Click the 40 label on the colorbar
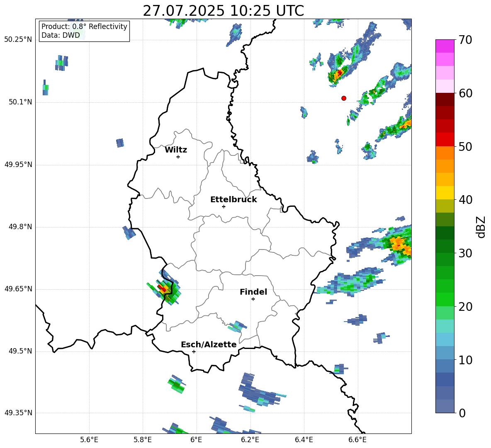This screenshot has width=491, height=448. 465,200
